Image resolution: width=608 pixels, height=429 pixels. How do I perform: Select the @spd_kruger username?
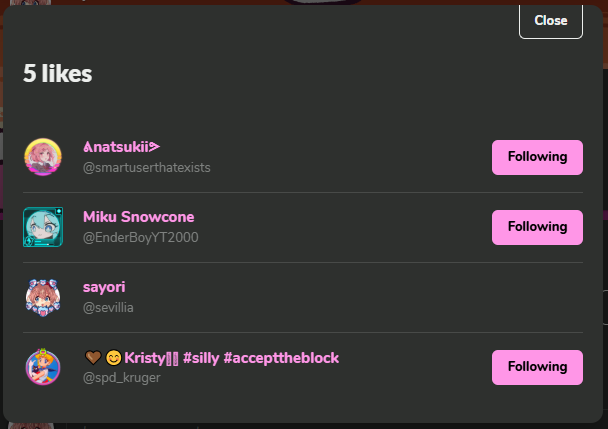pyautogui.click(x=121, y=378)
